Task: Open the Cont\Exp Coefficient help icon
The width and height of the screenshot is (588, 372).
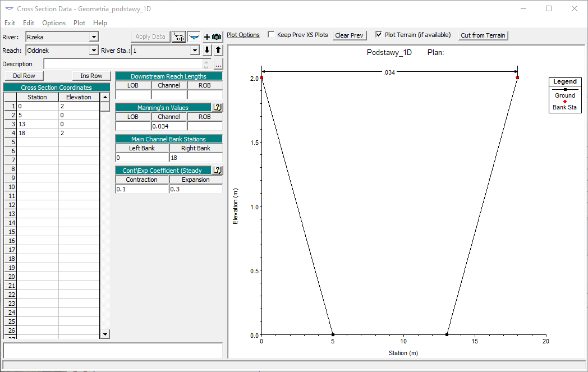Action: coord(218,170)
